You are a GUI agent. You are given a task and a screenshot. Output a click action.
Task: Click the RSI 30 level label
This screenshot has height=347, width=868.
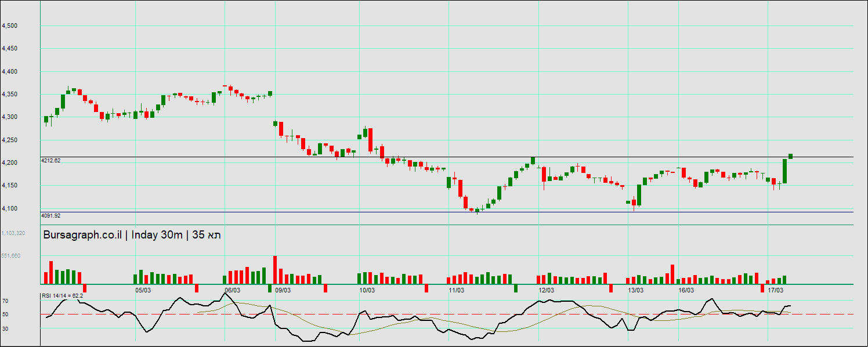[5, 328]
